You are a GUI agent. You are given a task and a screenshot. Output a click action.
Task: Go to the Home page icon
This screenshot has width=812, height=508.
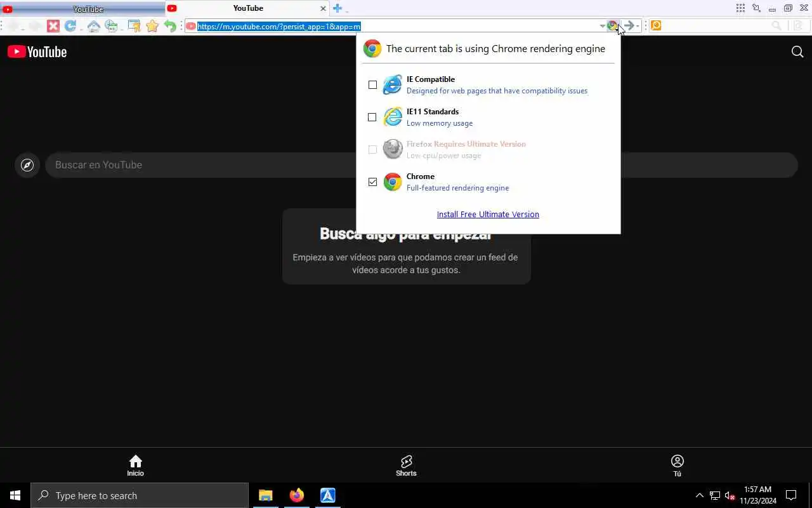tap(94, 26)
